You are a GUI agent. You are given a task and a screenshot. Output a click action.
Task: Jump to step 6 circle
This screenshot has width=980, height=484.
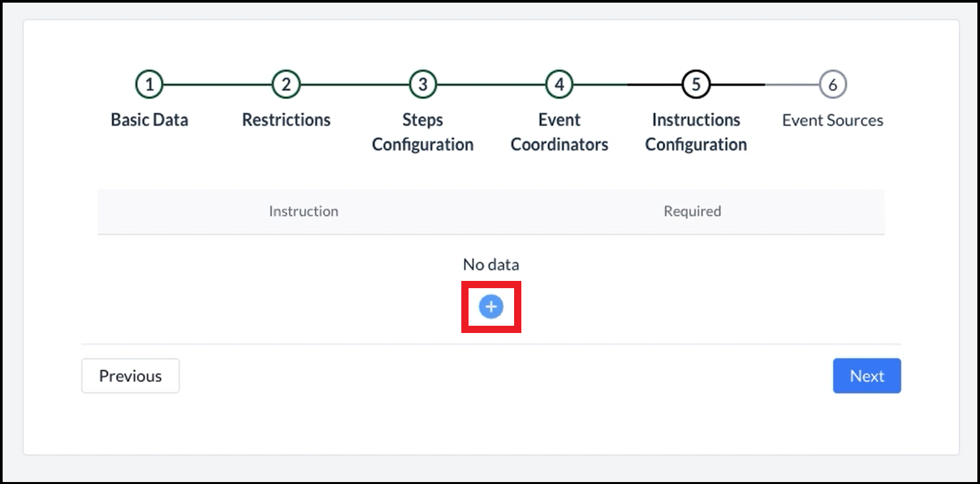[833, 84]
